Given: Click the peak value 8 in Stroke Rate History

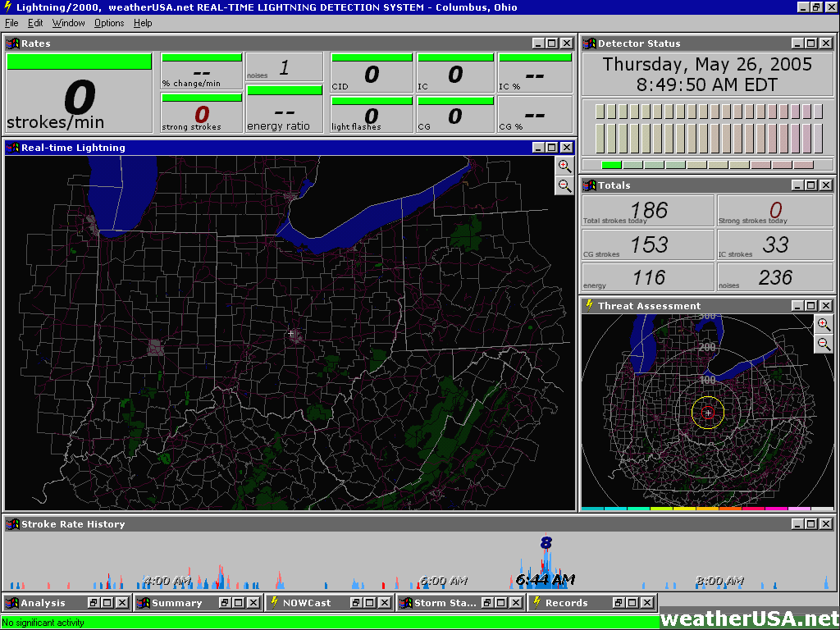Looking at the screenshot, I should tap(546, 543).
